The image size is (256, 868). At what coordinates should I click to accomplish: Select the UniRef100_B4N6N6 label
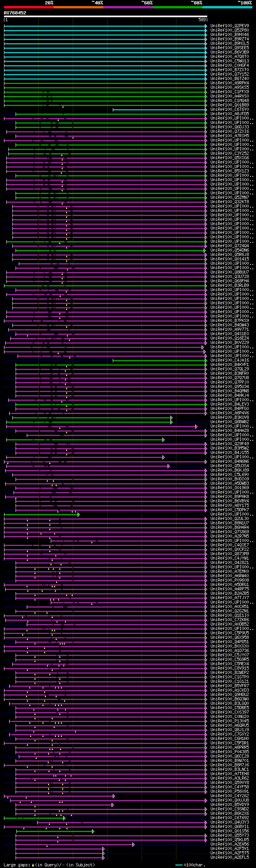point(230,461)
